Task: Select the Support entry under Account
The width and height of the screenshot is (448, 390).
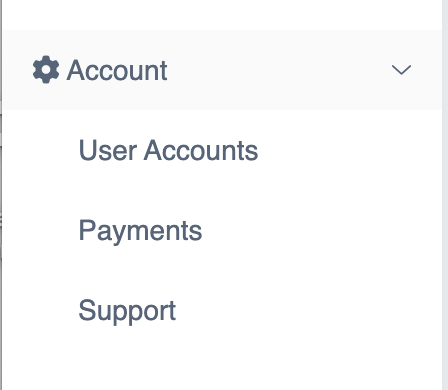Action: point(127,311)
